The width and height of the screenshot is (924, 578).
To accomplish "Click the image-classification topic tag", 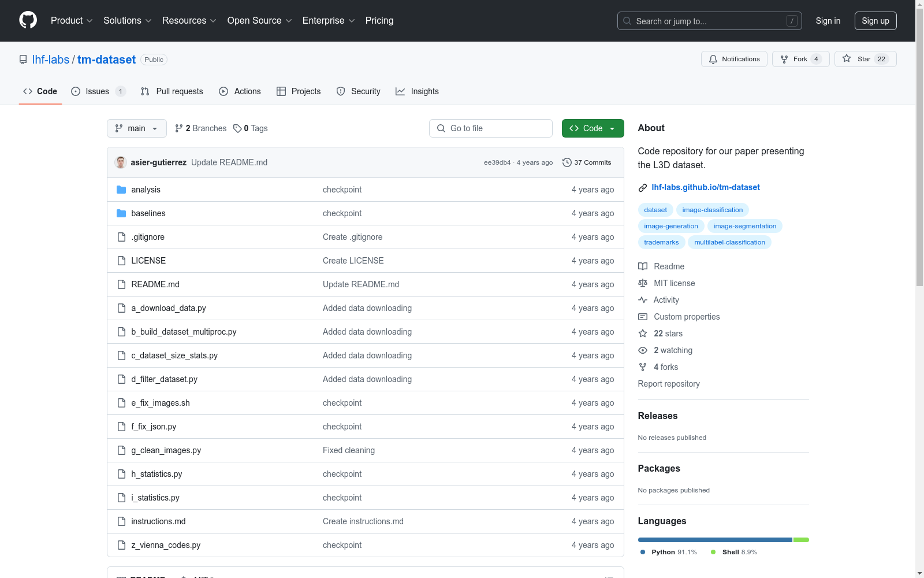I will tap(713, 210).
